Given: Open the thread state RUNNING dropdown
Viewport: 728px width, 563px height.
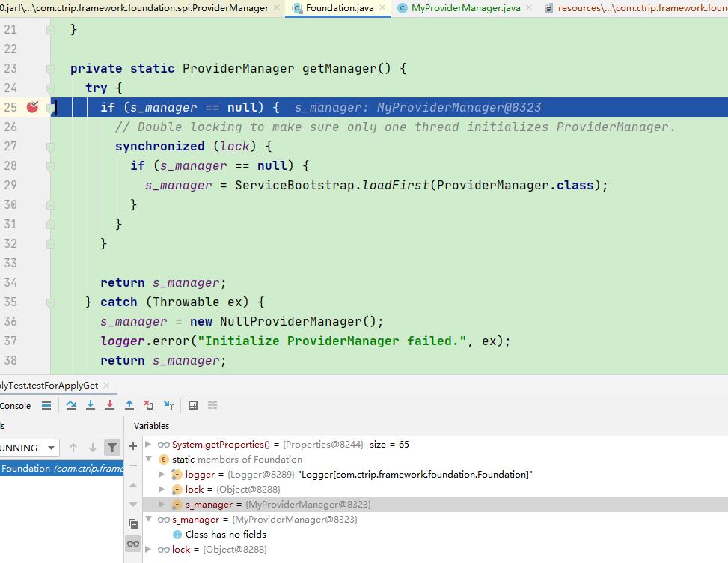Looking at the screenshot, I should pos(51,448).
